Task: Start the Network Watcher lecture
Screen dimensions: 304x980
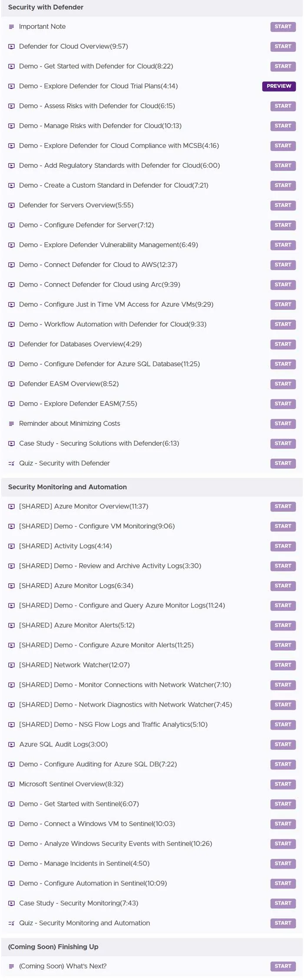Action: pos(283,665)
